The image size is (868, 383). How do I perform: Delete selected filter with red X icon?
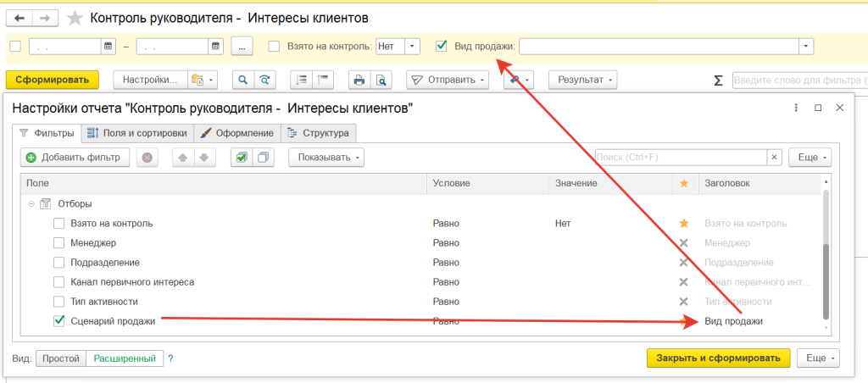(x=147, y=158)
